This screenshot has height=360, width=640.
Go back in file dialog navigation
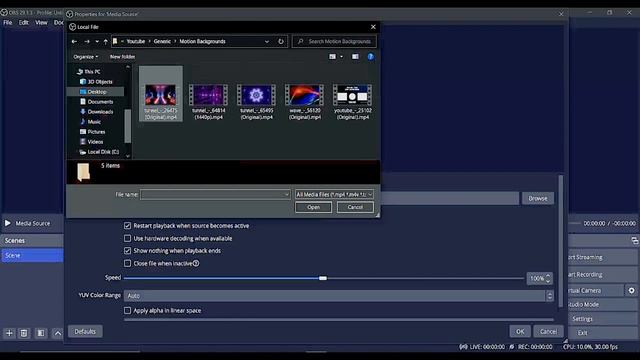click(74, 41)
